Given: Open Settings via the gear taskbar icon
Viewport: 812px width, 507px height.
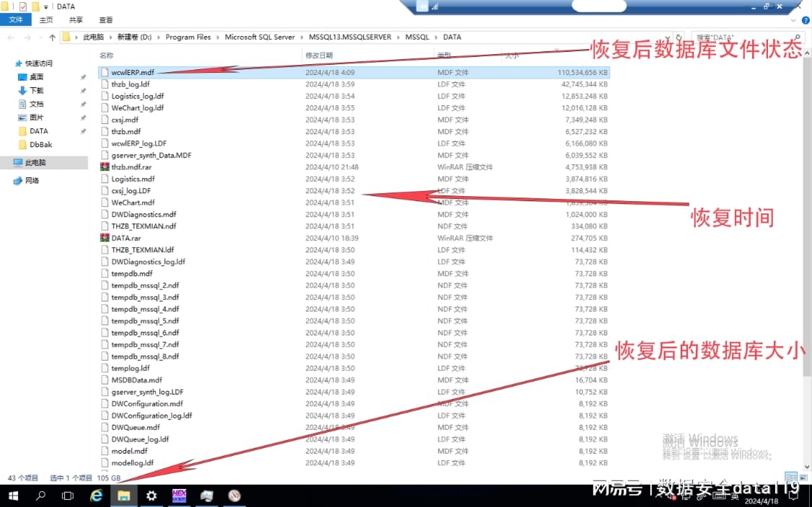Looking at the screenshot, I should [151, 496].
